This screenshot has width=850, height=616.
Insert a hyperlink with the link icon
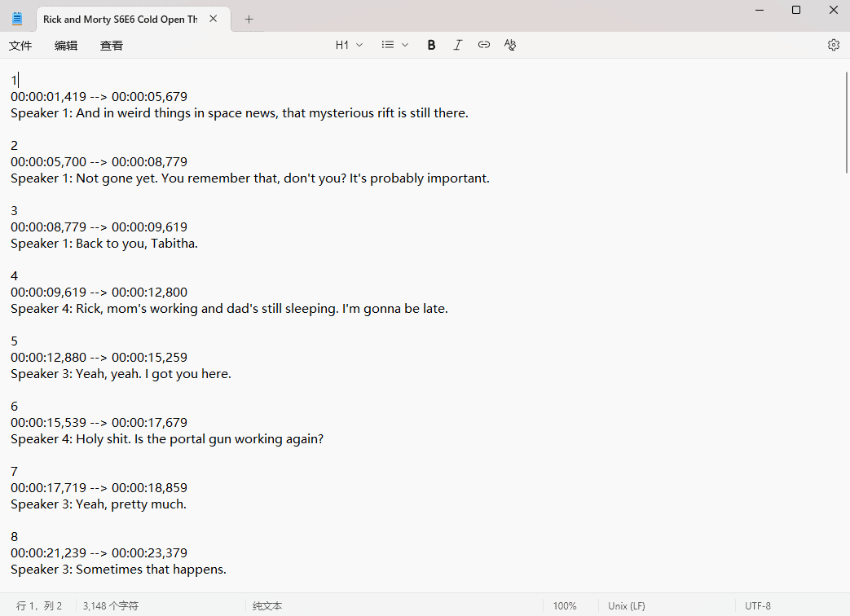[x=484, y=46]
